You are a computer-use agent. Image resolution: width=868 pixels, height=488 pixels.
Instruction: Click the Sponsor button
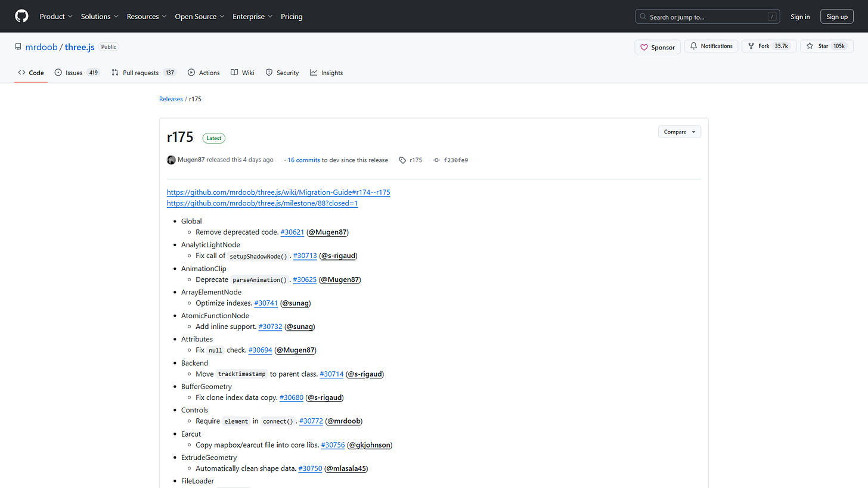658,47
